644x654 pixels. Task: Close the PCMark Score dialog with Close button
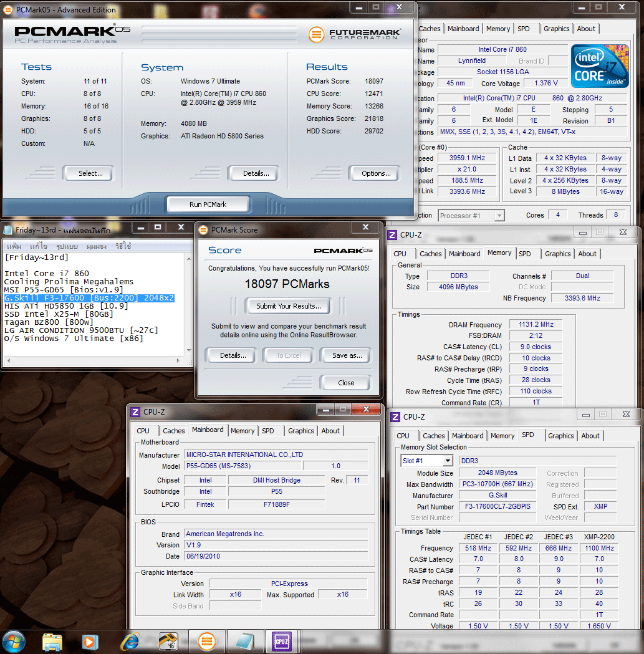click(345, 382)
